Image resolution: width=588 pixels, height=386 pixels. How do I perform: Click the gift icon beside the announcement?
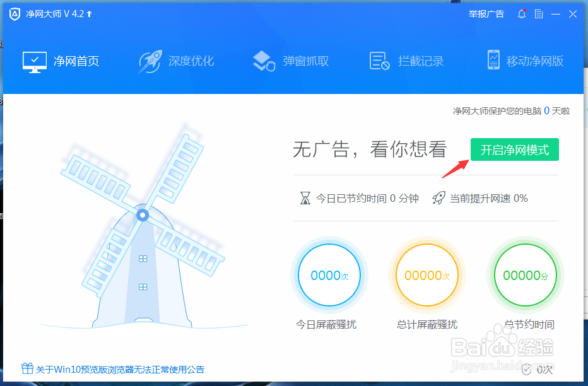tap(27, 368)
